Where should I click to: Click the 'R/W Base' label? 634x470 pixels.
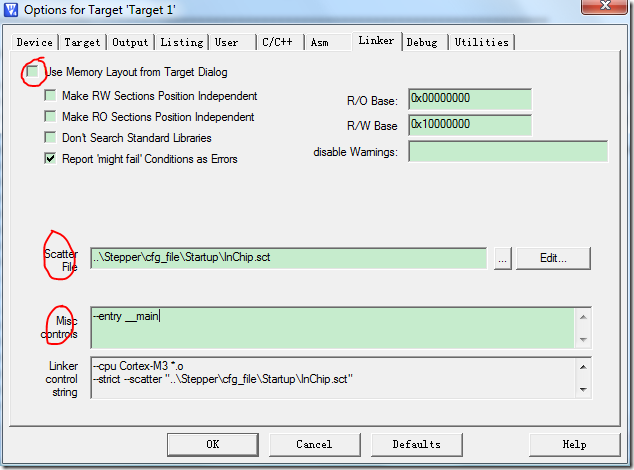[x=372, y=126]
